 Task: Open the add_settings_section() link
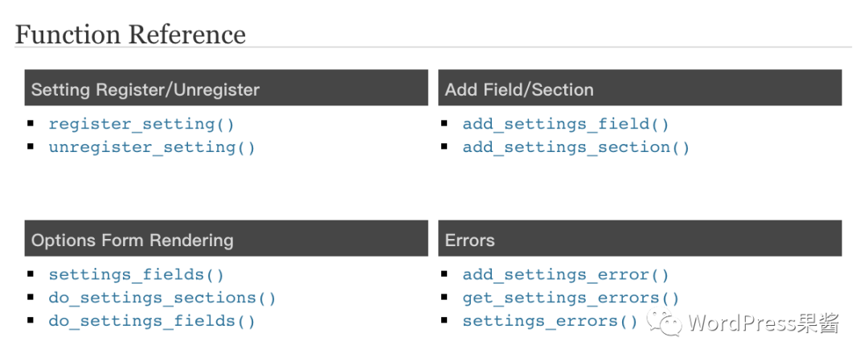pos(576,147)
